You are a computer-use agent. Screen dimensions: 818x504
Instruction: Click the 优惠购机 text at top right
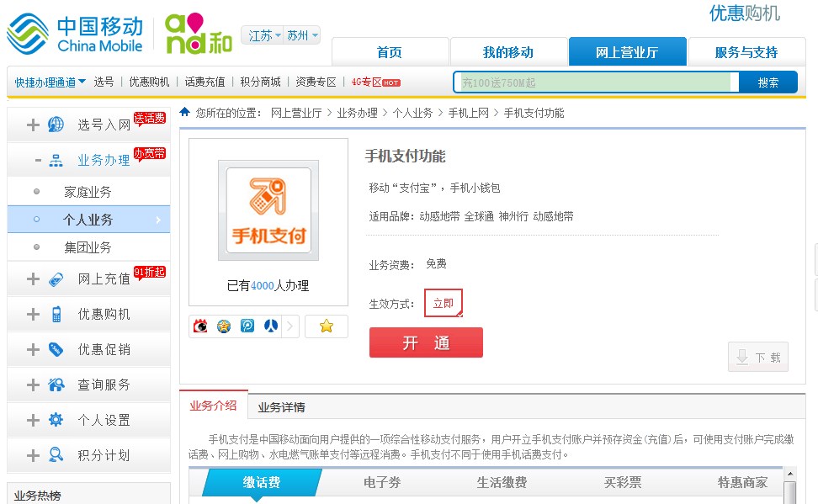[x=745, y=13]
